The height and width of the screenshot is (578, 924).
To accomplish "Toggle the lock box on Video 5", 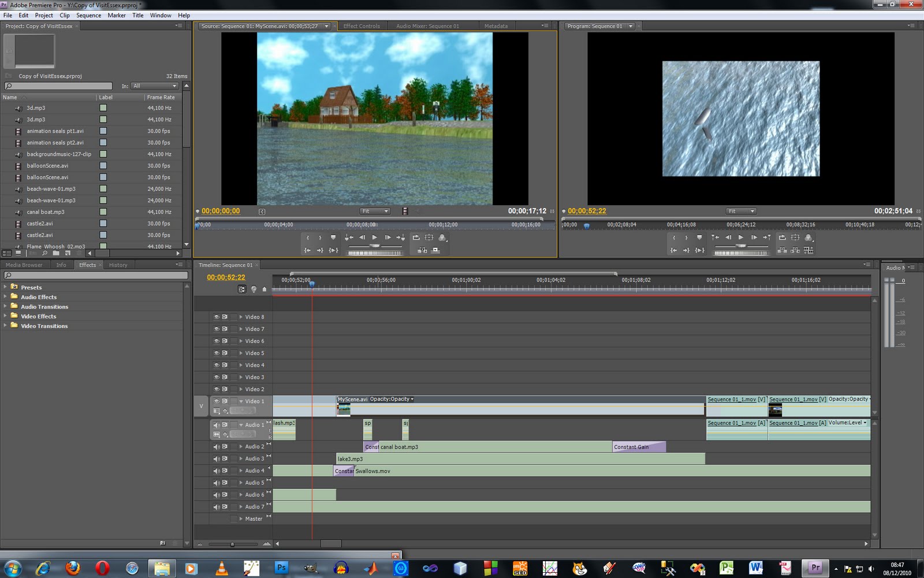I will tap(234, 353).
